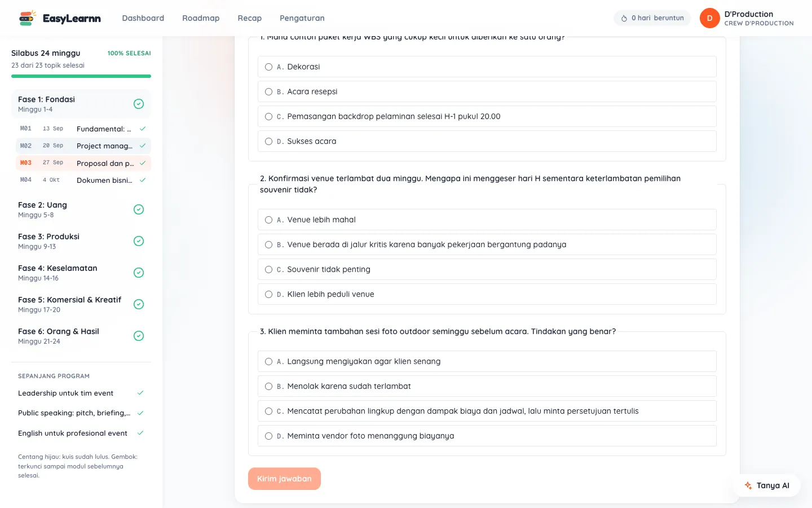
Task: Open module M02 Project manag... row
Action: point(83,146)
